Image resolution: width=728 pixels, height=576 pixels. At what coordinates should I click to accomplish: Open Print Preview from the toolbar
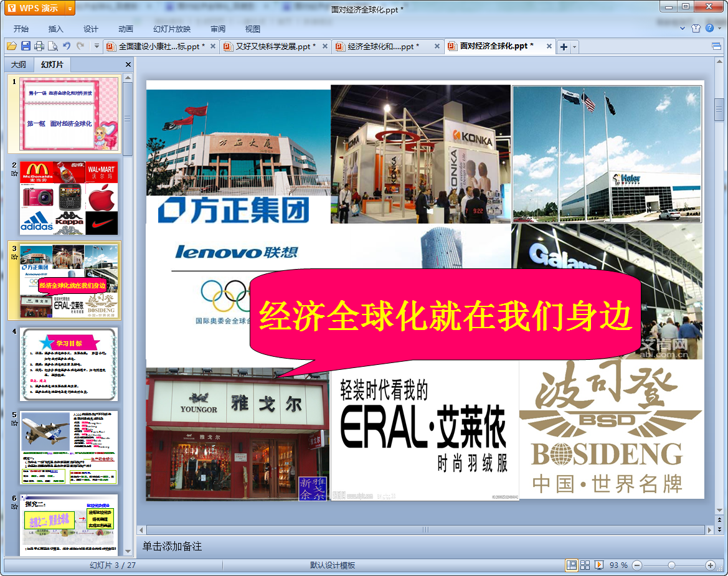53,46
